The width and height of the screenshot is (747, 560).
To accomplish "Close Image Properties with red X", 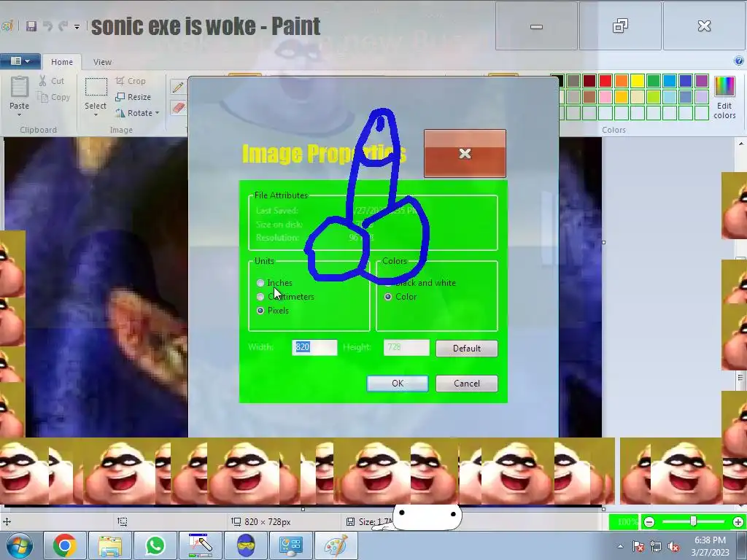I will (x=465, y=153).
